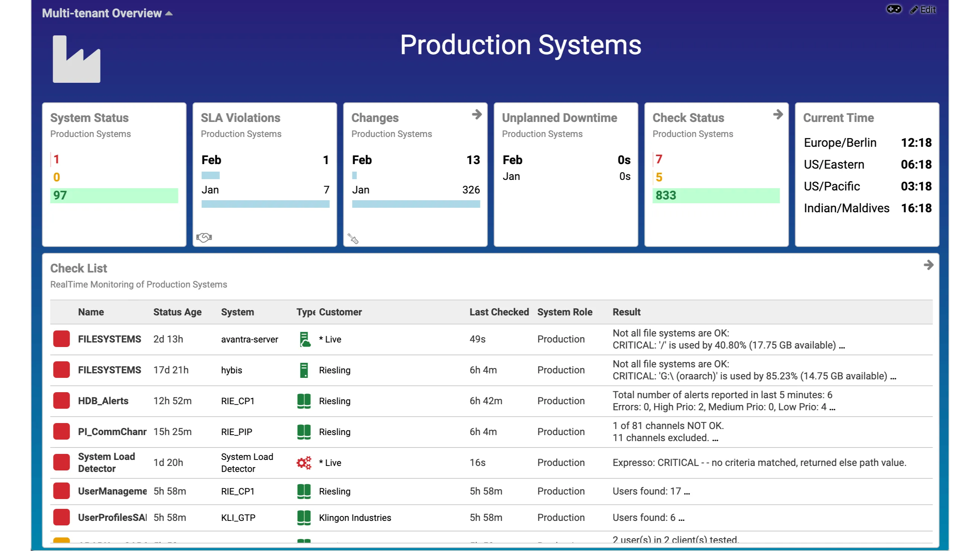Click the handshake icon in SLA Violations
The width and height of the screenshot is (980, 551).
pos(204,237)
